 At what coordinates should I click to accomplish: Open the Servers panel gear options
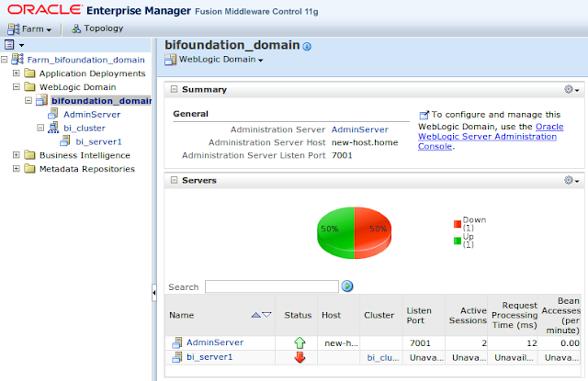(x=571, y=180)
